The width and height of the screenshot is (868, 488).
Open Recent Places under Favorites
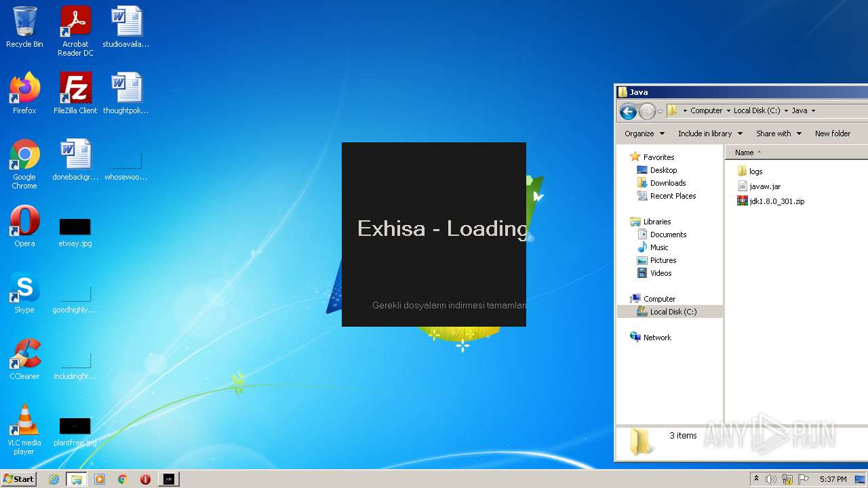click(x=666, y=196)
